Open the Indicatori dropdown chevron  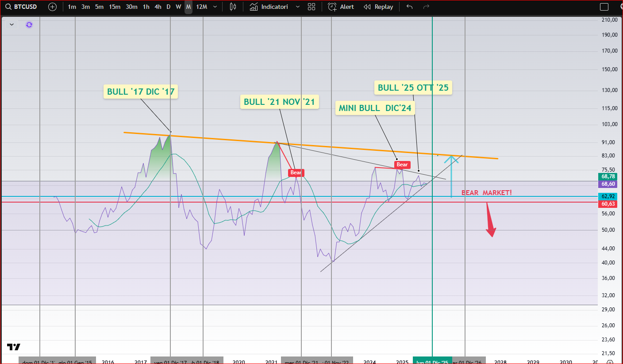(x=297, y=7)
